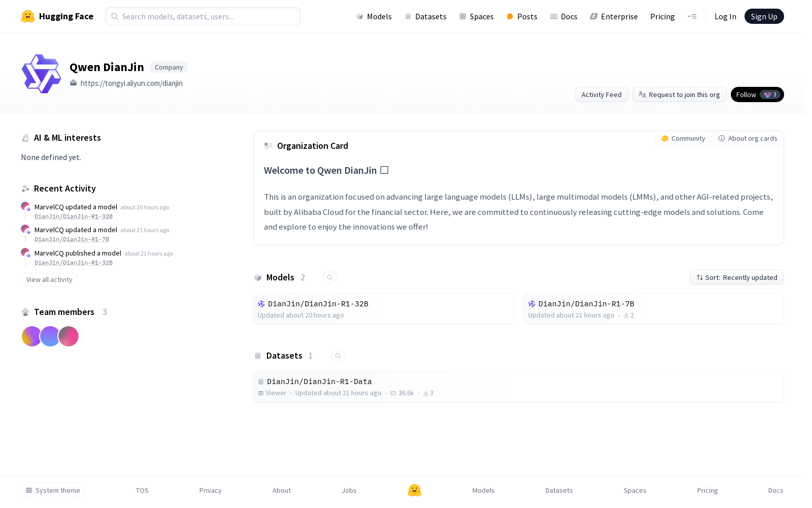The width and height of the screenshot is (812, 508).
Task: Click the 36.6k row count on dataset
Action: tap(406, 393)
